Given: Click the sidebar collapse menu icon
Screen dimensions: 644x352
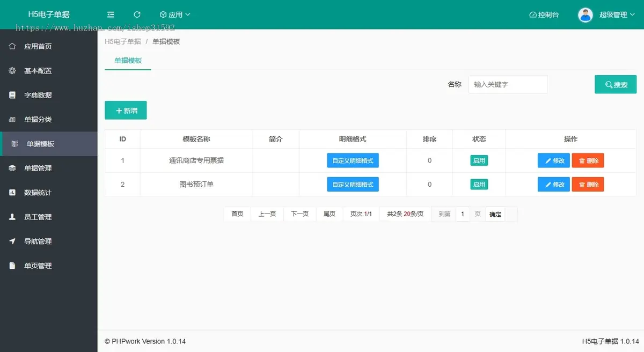Looking at the screenshot, I should click(x=111, y=14).
